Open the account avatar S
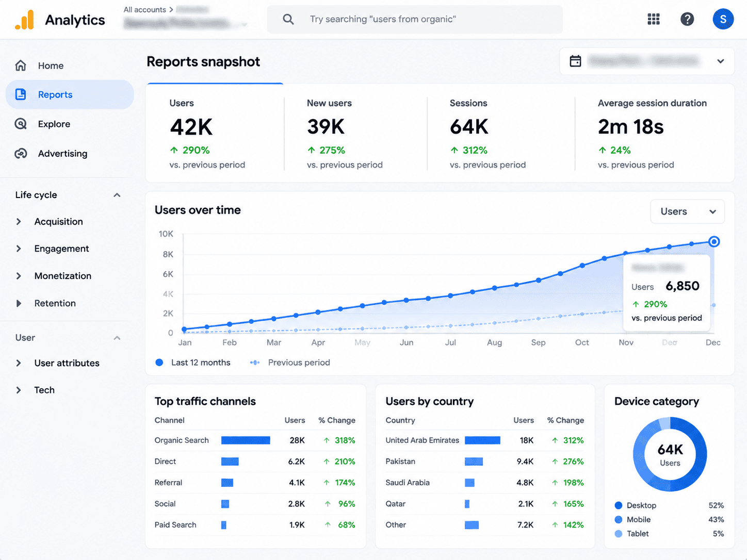The height and width of the screenshot is (560, 747). tap(723, 19)
